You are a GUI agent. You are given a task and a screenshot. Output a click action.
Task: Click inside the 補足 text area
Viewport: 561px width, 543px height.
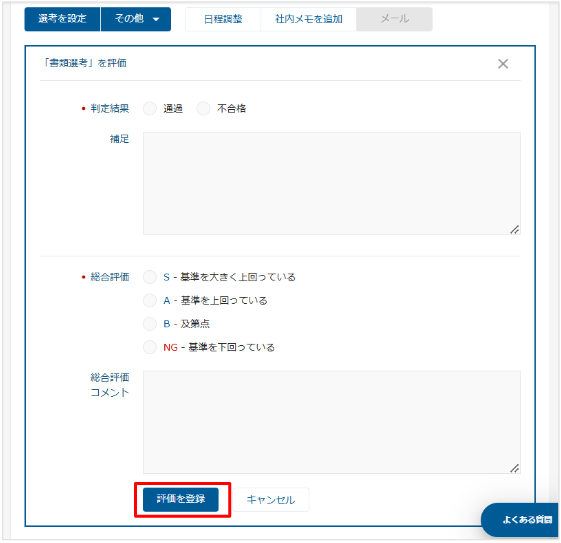(x=332, y=184)
